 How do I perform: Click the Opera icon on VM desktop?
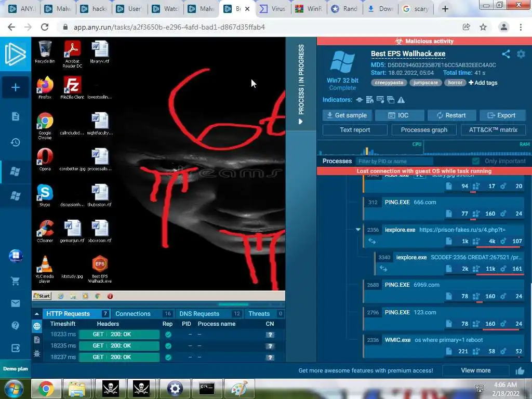[x=45, y=159]
